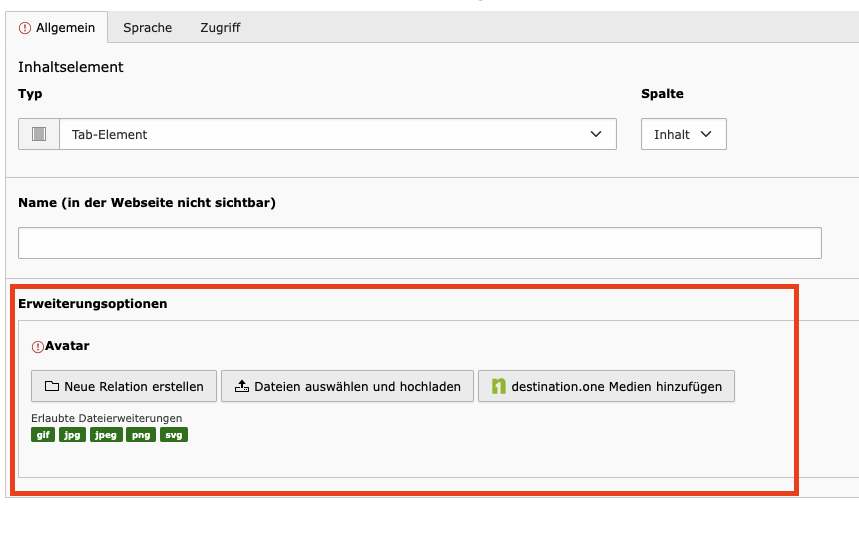Select the Allgemein tab

click(x=57, y=28)
